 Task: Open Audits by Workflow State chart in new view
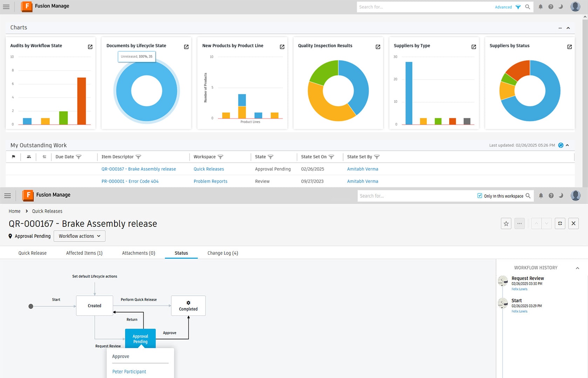90,47
